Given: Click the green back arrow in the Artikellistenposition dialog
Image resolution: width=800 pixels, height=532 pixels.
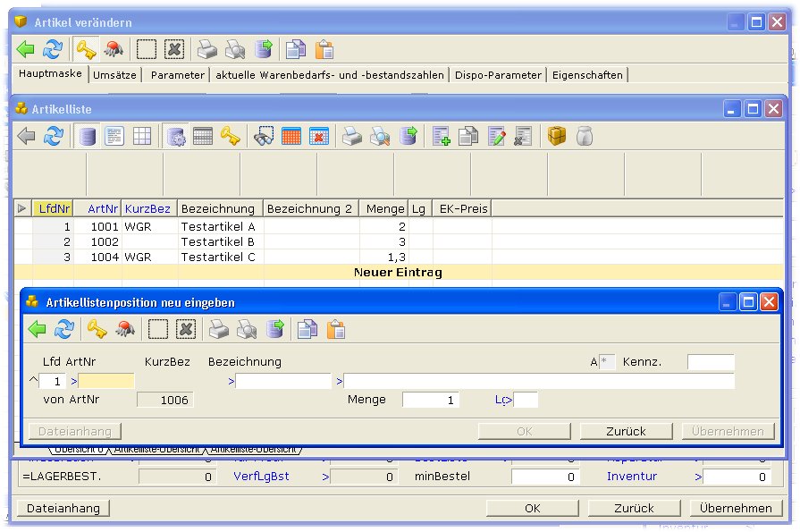Looking at the screenshot, I should coord(38,330).
